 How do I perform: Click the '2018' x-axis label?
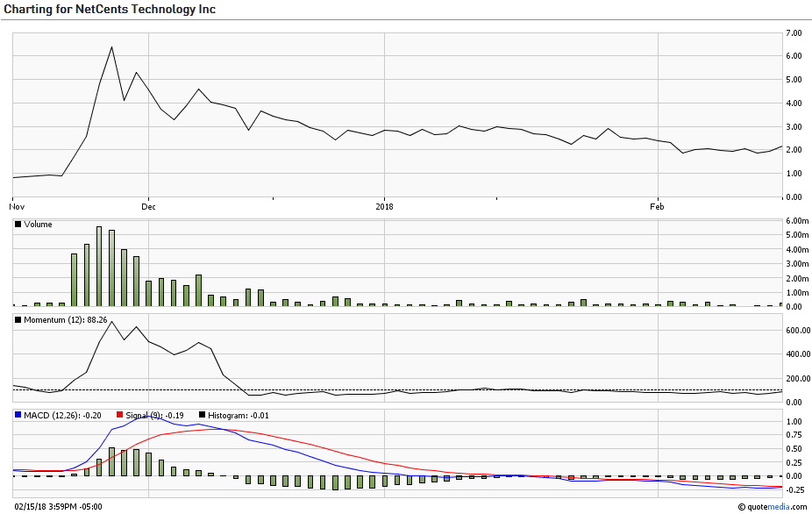[x=384, y=207]
